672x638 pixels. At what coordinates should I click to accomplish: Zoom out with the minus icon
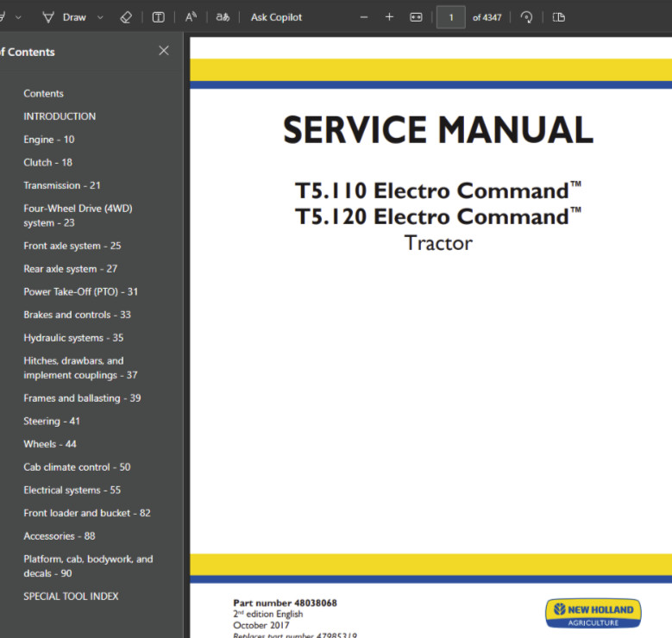tap(364, 17)
